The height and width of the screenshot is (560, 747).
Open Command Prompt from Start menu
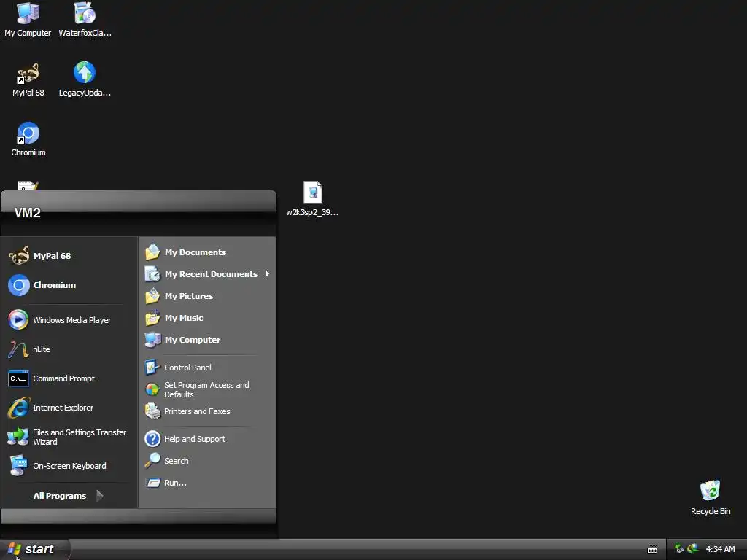[x=69, y=378]
